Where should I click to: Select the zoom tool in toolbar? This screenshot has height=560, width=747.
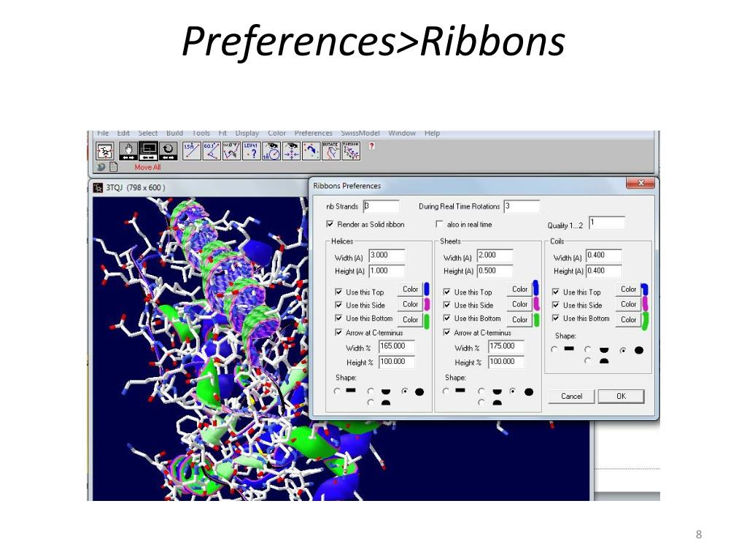tap(147, 151)
